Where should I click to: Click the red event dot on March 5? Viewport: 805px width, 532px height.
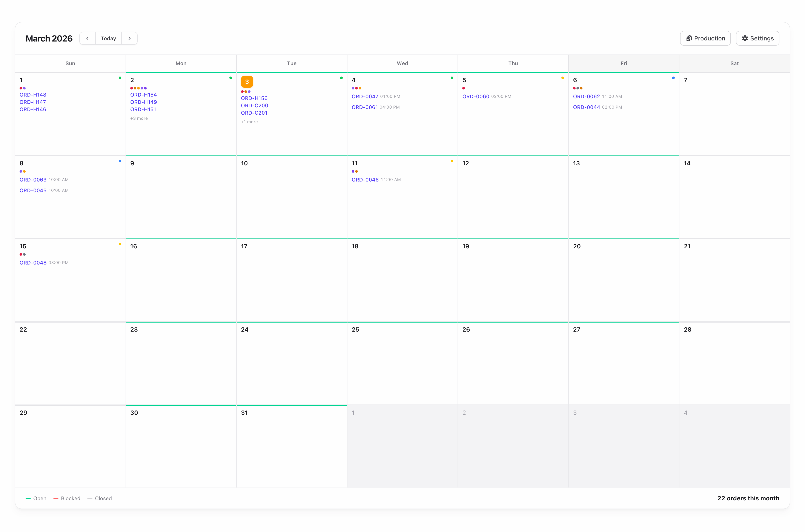[x=464, y=88]
